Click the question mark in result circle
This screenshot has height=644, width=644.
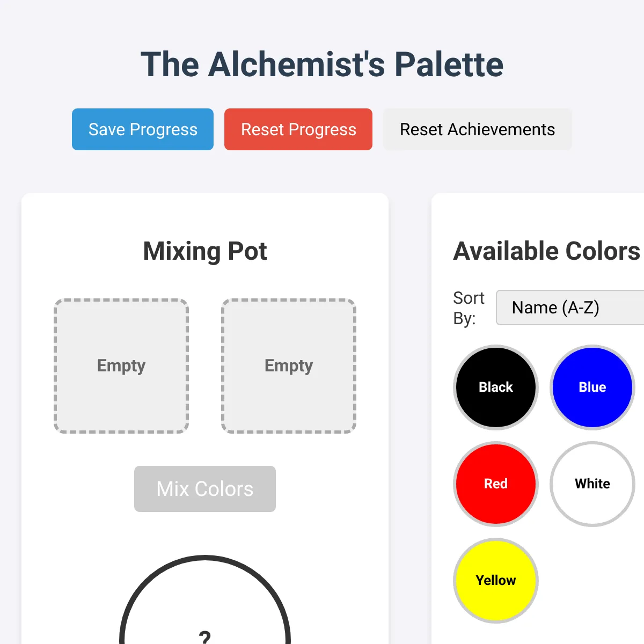click(204, 636)
